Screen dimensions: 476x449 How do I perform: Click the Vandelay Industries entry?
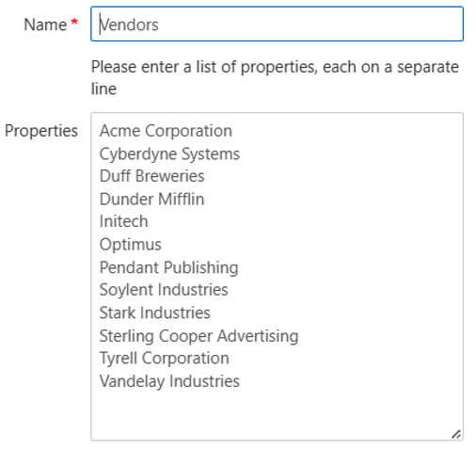tap(169, 381)
